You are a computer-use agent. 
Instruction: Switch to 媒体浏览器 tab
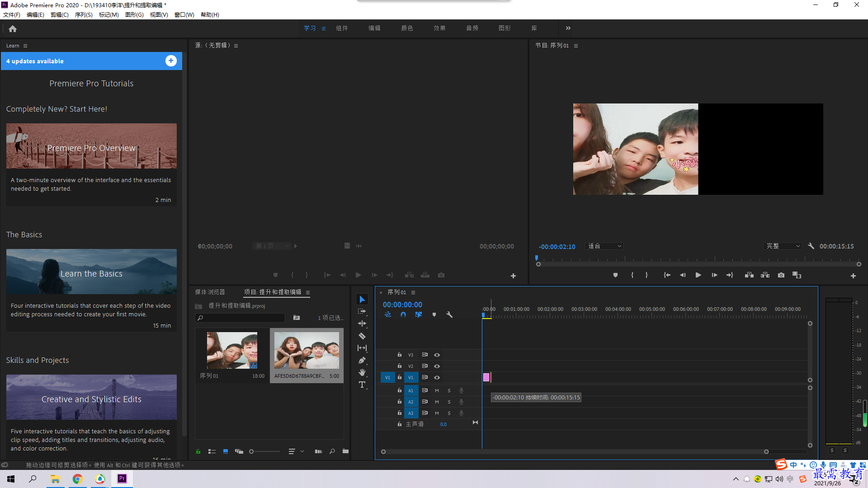point(210,292)
